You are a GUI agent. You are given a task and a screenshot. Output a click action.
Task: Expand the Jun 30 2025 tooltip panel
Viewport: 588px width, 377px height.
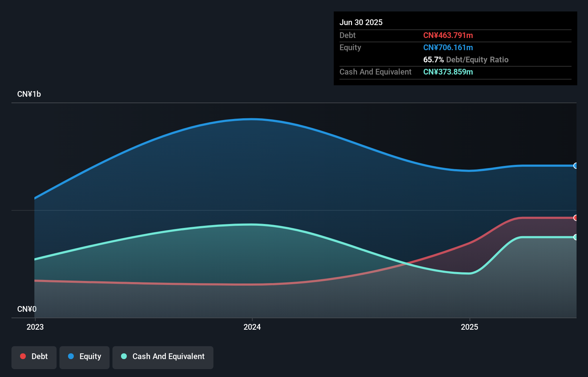click(x=361, y=22)
